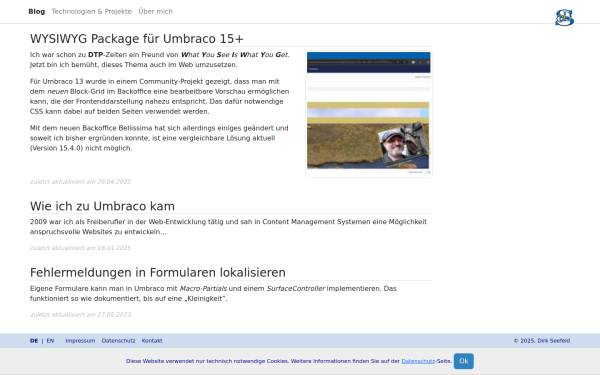Accept cookies with the Ok button
Image resolution: width=600 pixels, height=375 pixels.
[x=464, y=361]
